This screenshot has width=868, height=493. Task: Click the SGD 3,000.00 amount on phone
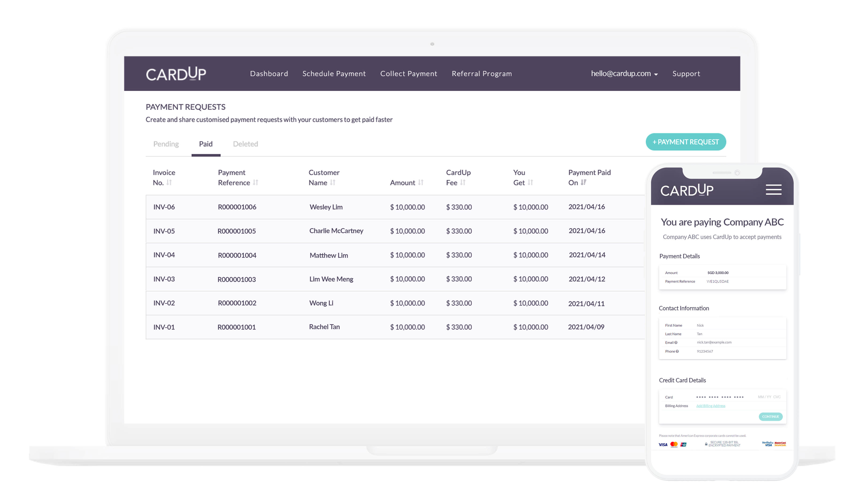point(718,273)
